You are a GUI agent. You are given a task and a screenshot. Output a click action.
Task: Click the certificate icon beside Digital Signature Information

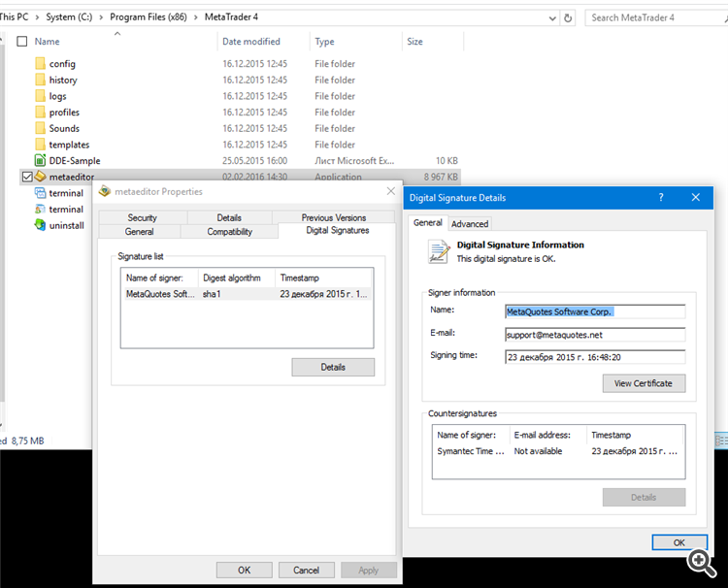(x=439, y=251)
